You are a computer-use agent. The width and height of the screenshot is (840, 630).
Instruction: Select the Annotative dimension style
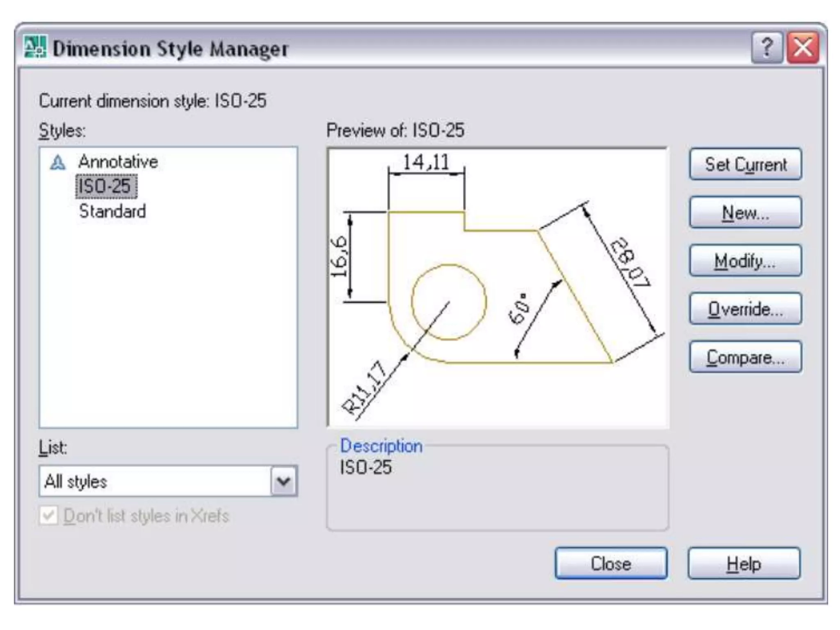tap(118, 162)
